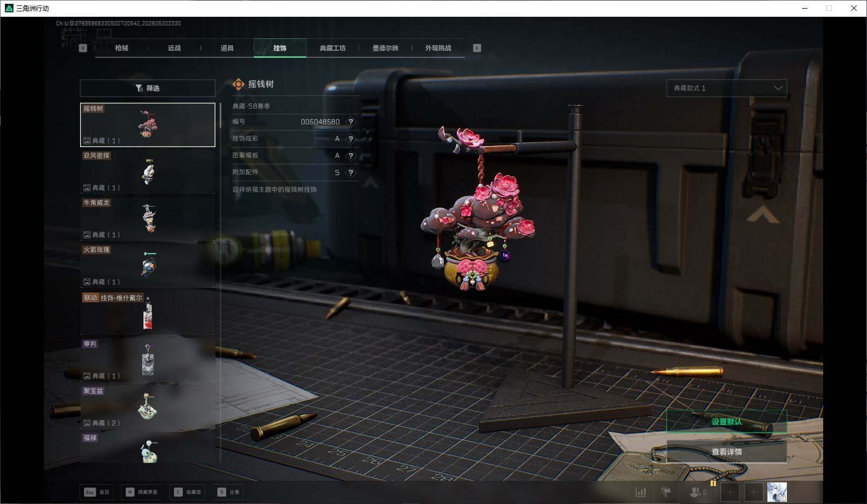Click the 典藏 icon on 火箭玫瑰 card
867x504 pixels.
coord(87,282)
